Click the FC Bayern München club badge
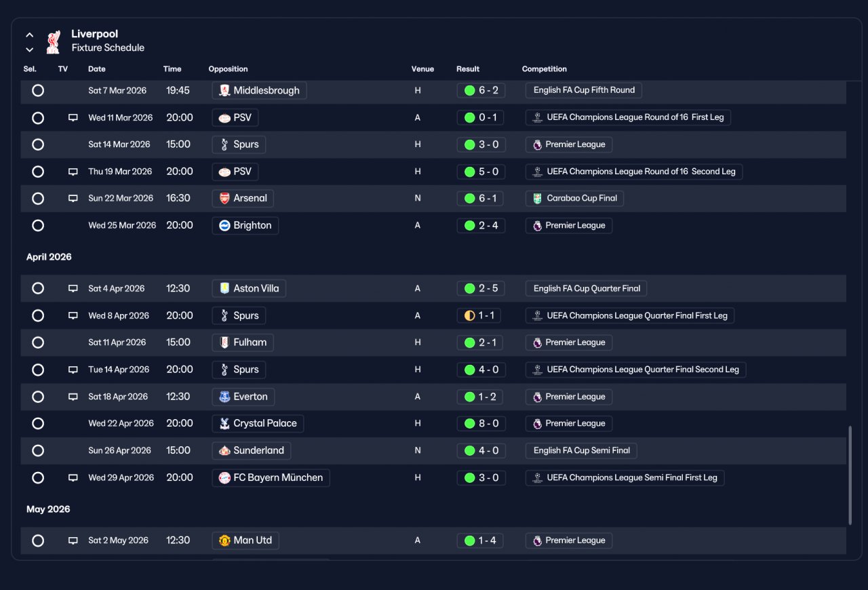 [x=224, y=477]
